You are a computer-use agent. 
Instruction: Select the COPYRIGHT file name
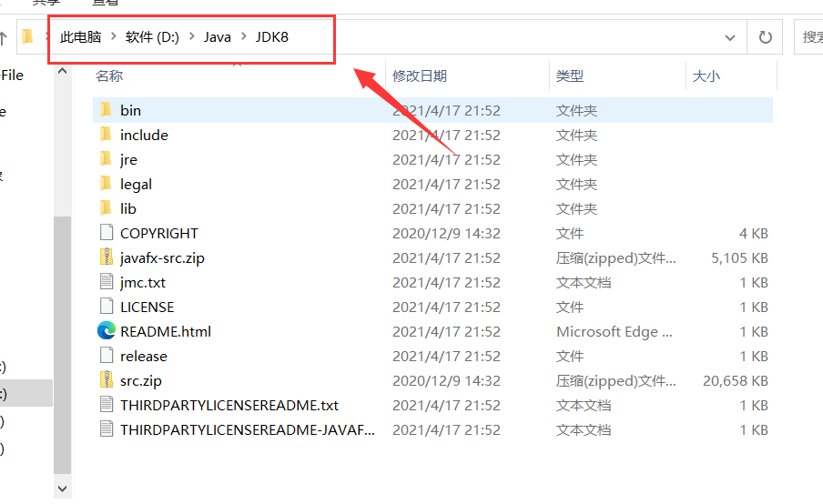point(159,234)
